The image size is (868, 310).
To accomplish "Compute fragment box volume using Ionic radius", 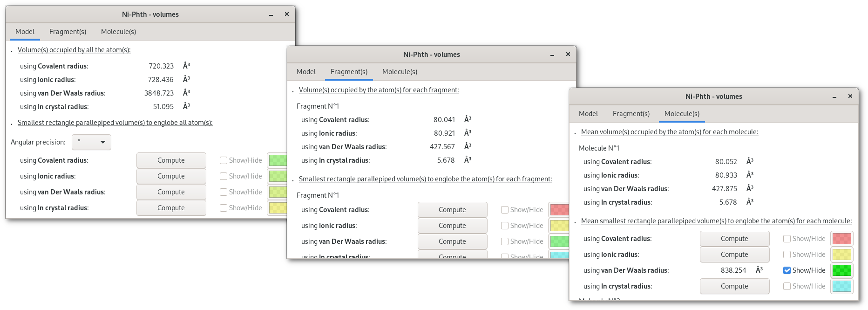I will pos(452,226).
